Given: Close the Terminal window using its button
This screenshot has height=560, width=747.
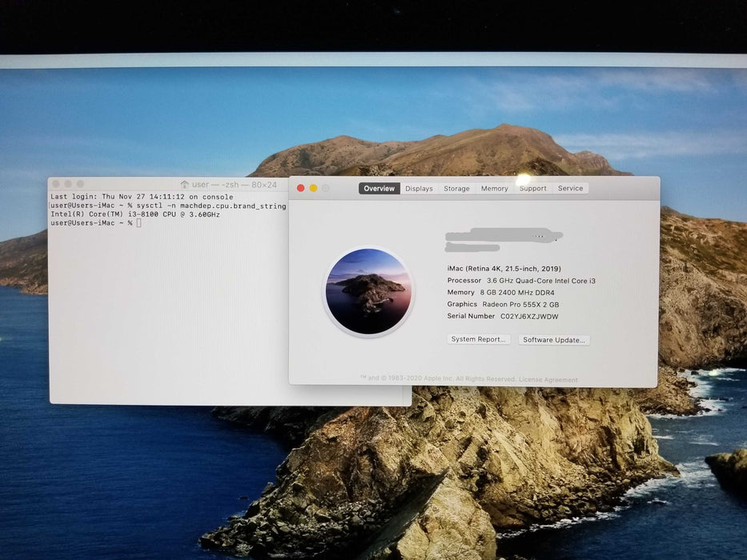Looking at the screenshot, I should click(x=56, y=184).
